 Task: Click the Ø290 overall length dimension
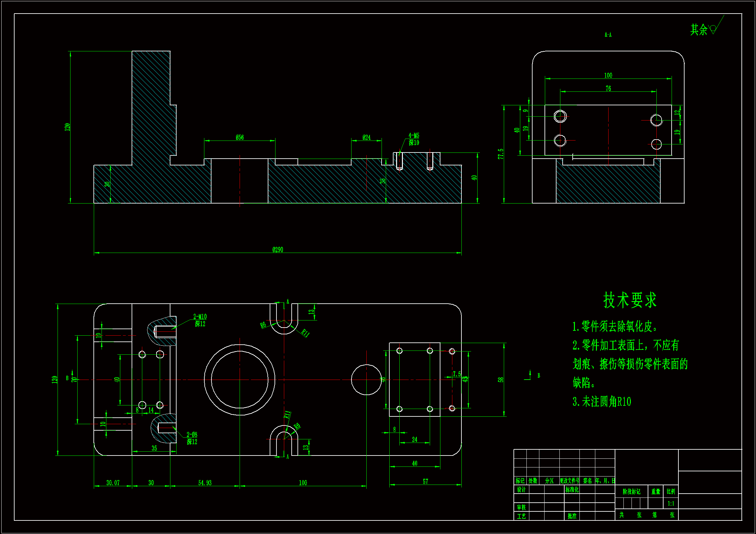coord(277,250)
